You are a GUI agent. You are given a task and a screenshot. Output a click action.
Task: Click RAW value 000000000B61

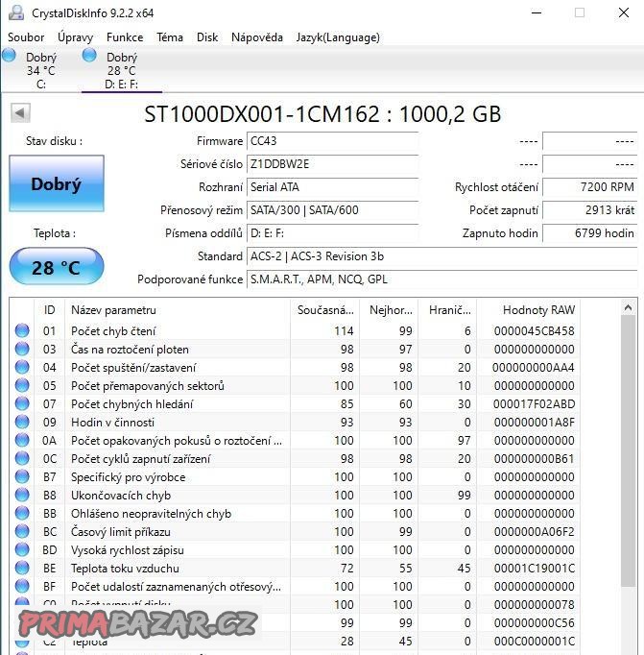point(535,459)
